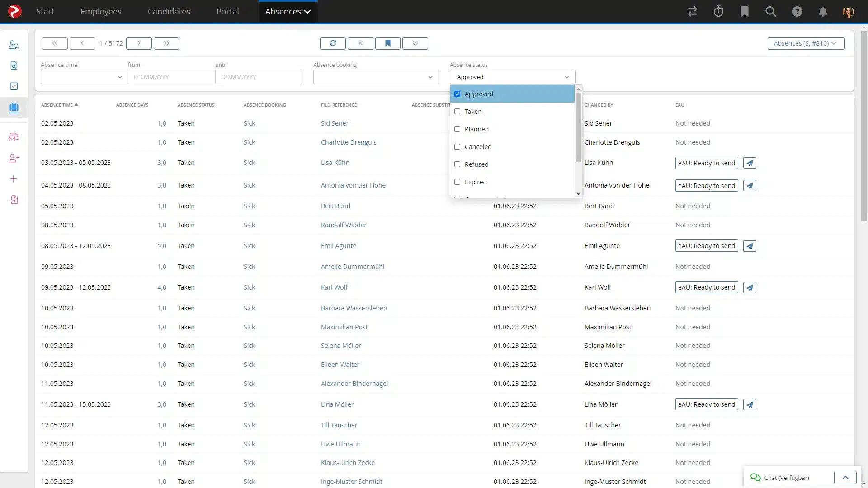Open the Employees tab
Viewport: 868px width, 488px height.
[101, 11]
